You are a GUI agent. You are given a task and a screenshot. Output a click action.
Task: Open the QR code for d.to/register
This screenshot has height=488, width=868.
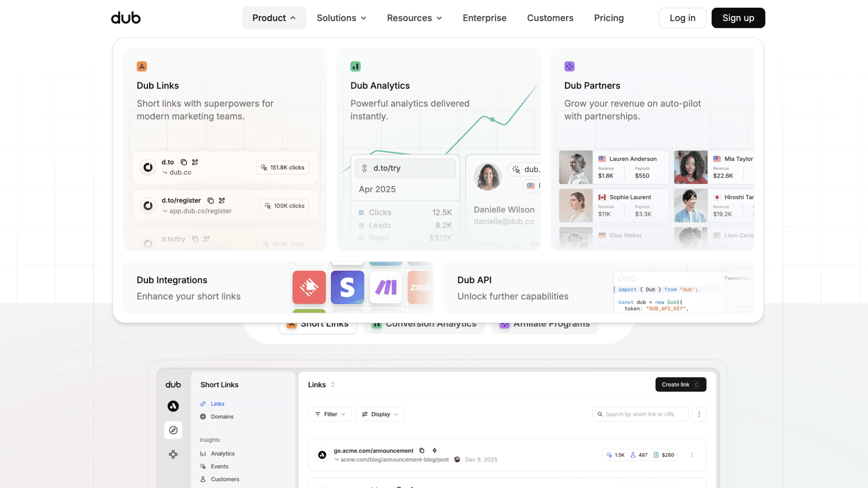[x=222, y=201]
